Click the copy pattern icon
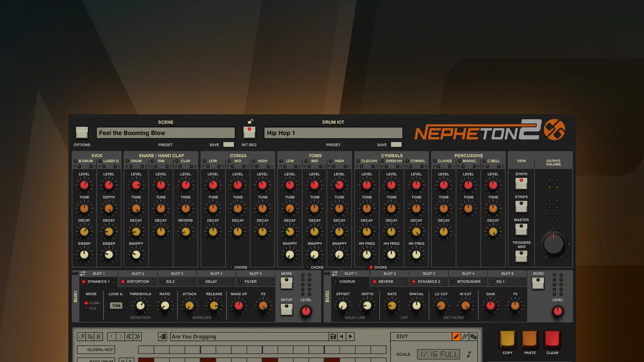 [x=82, y=336]
